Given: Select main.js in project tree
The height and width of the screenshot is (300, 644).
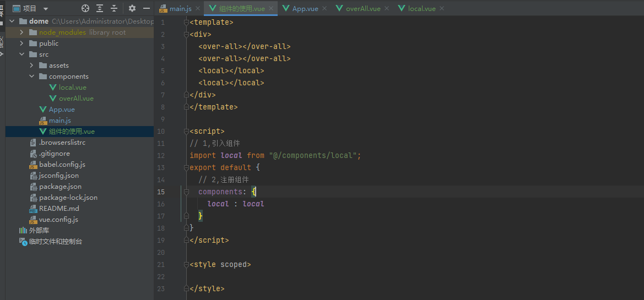Looking at the screenshot, I should coord(60,121).
